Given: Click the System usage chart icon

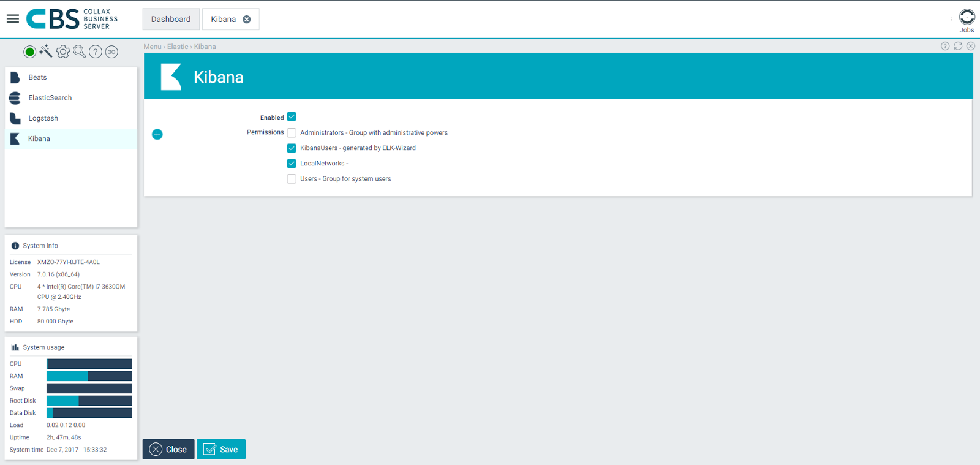Looking at the screenshot, I should coord(15,347).
